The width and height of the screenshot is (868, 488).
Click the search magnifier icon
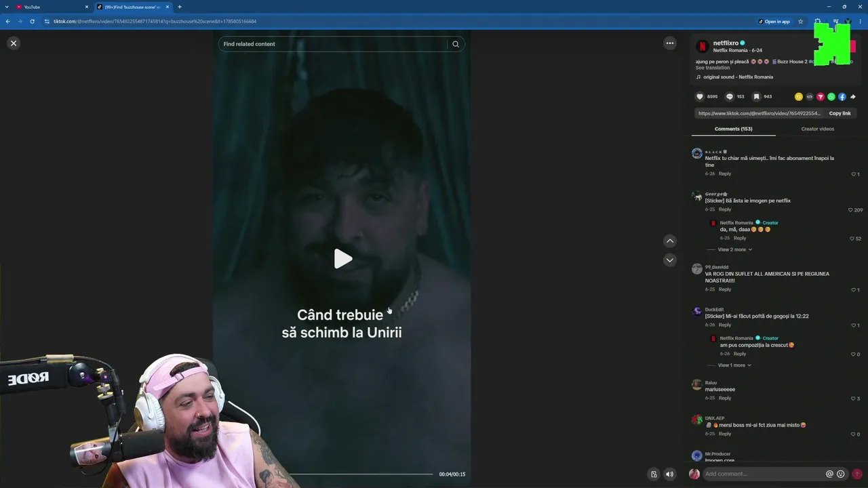click(456, 44)
